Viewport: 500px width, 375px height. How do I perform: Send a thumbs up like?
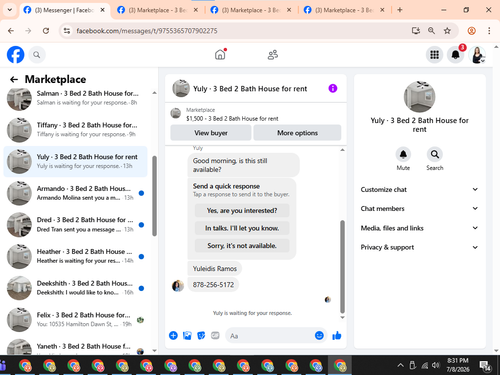tap(337, 335)
